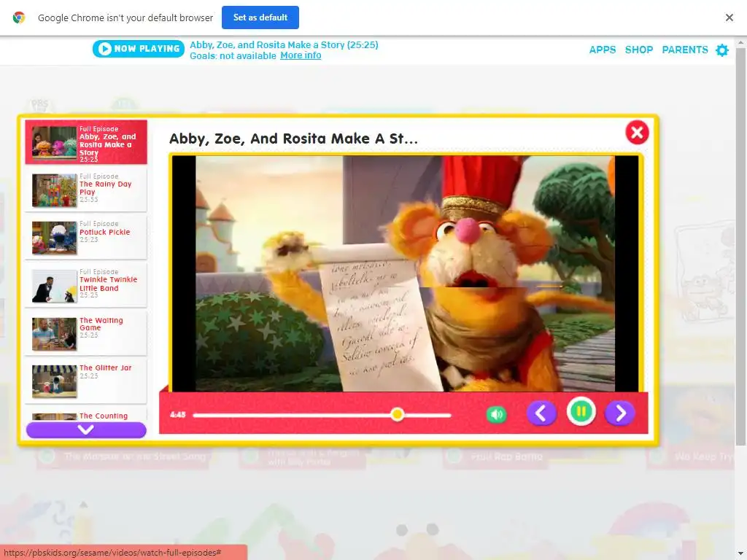Go to previous video with left arrow

[x=541, y=413]
